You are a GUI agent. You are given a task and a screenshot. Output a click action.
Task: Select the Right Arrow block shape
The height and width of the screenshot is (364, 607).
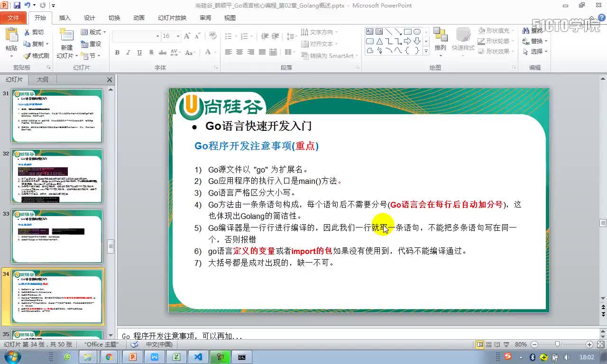[408, 41]
